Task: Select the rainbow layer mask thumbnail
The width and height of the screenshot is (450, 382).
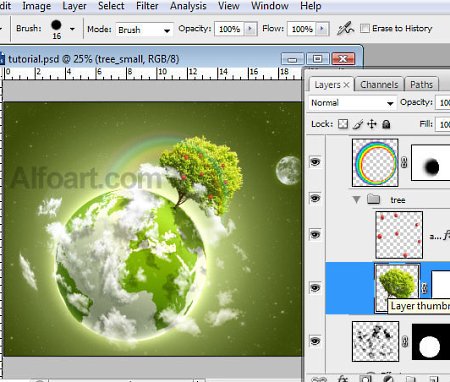Action: click(430, 163)
